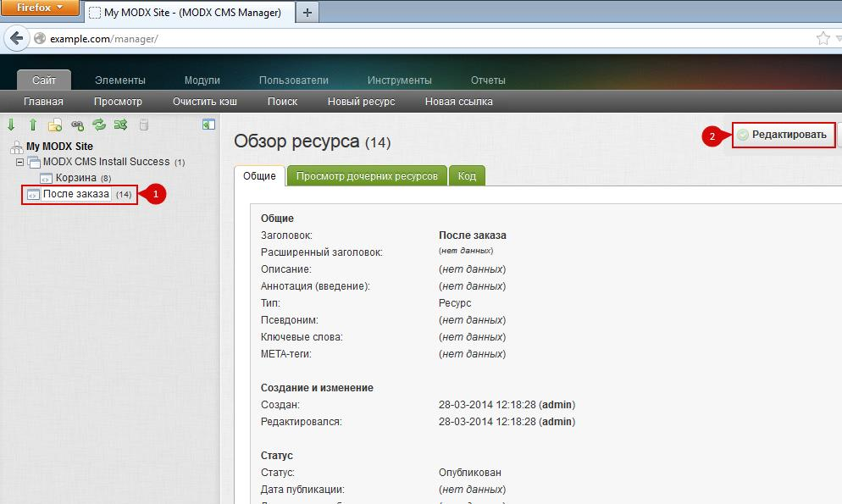The height and width of the screenshot is (504, 842).
Task: Collapse the MODX CMS Install Success node
Action: pos(19,162)
